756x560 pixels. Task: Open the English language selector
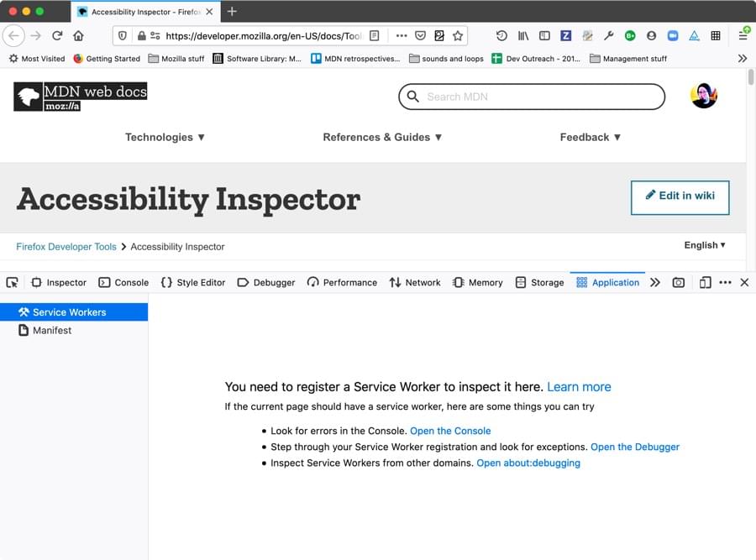(704, 245)
